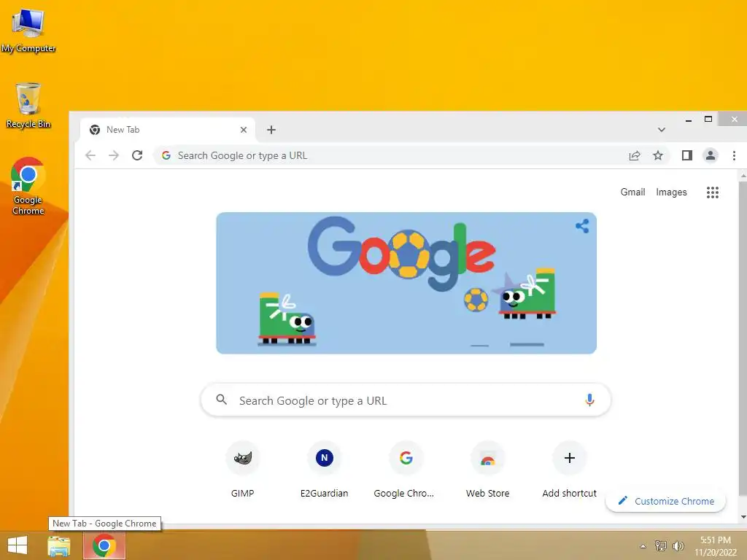Screen dimensions: 747x560
Task: Minimize the Chrome window
Action: tap(689, 120)
